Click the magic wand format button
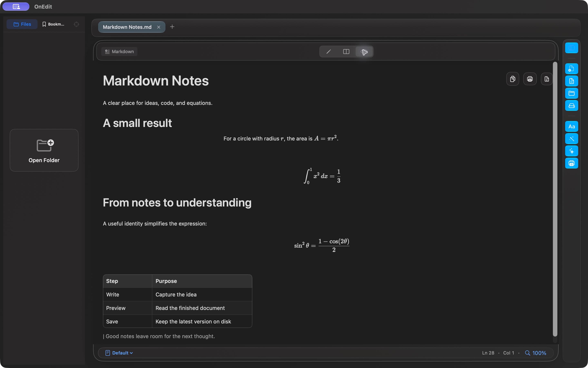588x368 pixels. click(571, 139)
